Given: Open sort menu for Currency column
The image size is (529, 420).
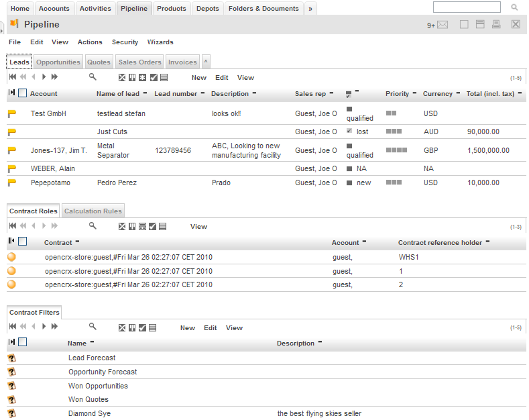Looking at the screenshot, I should (x=458, y=93).
